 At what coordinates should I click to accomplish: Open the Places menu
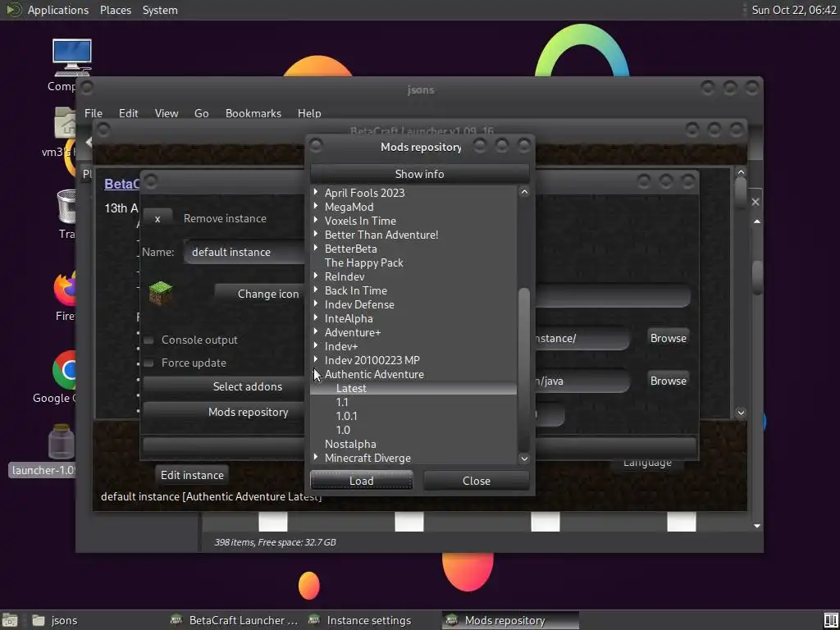tap(116, 10)
